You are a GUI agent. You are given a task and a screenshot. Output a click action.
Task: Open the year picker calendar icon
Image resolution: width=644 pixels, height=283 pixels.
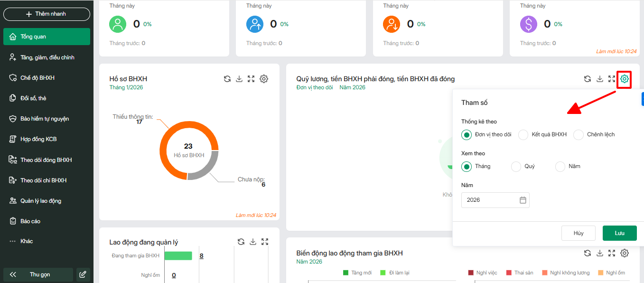click(523, 200)
